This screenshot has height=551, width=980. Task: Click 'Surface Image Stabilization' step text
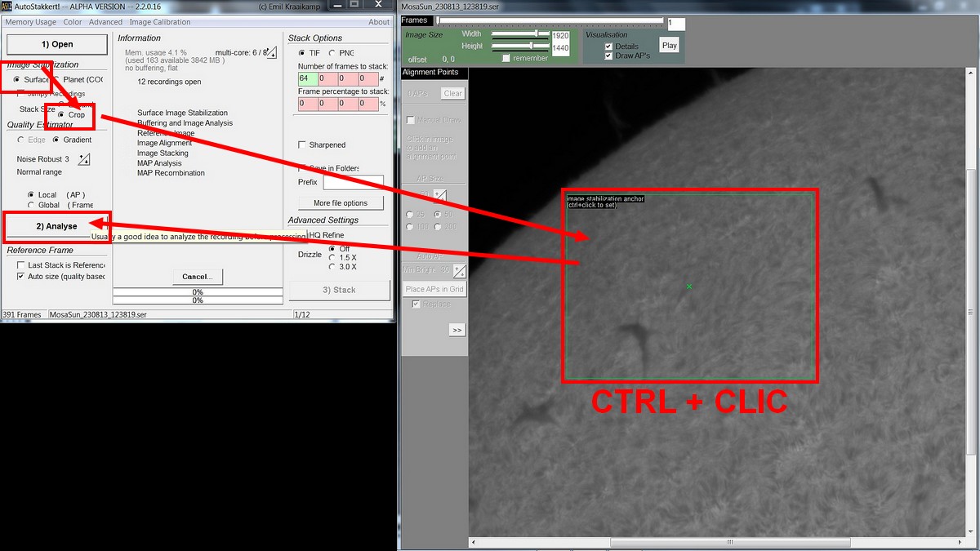point(182,113)
